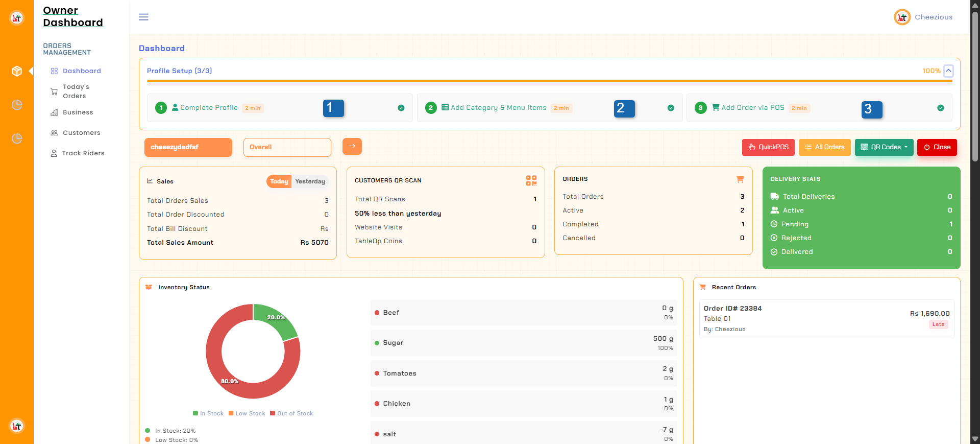Click the hamburger menu icon

143,17
